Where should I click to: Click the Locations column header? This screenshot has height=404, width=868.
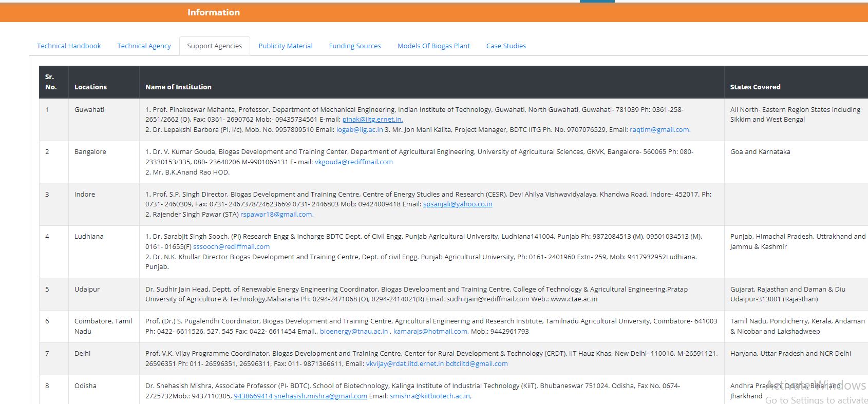coord(104,82)
